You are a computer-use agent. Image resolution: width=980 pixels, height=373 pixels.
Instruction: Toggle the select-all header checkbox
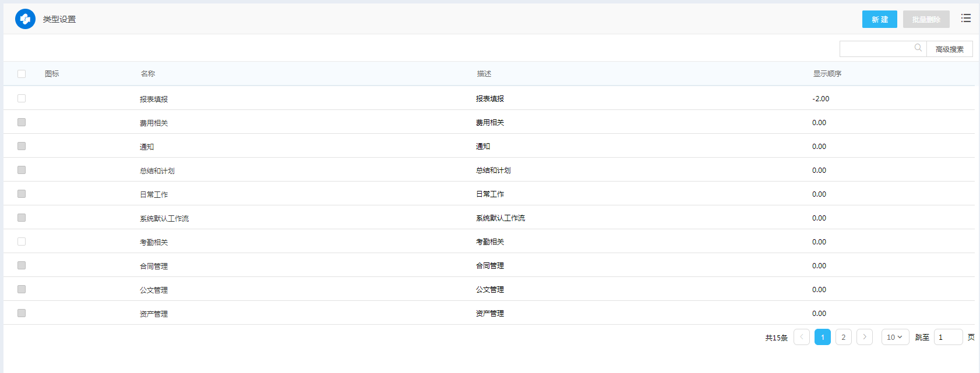tap(22, 74)
